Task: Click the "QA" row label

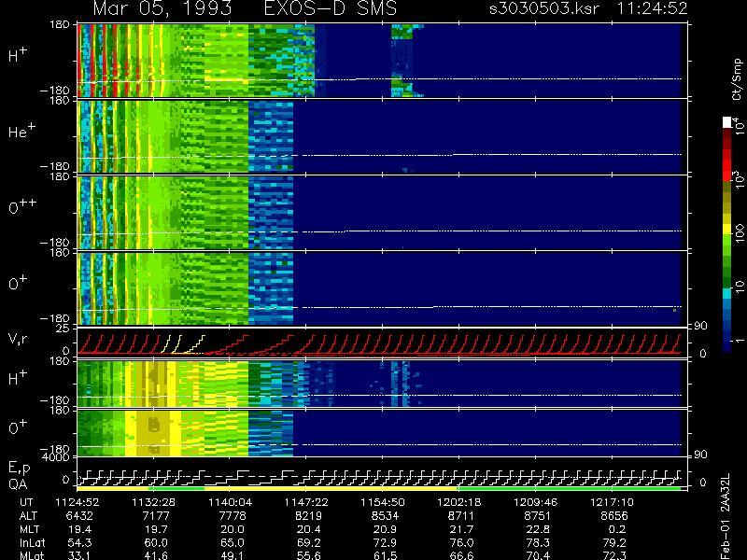Action: 18,484
